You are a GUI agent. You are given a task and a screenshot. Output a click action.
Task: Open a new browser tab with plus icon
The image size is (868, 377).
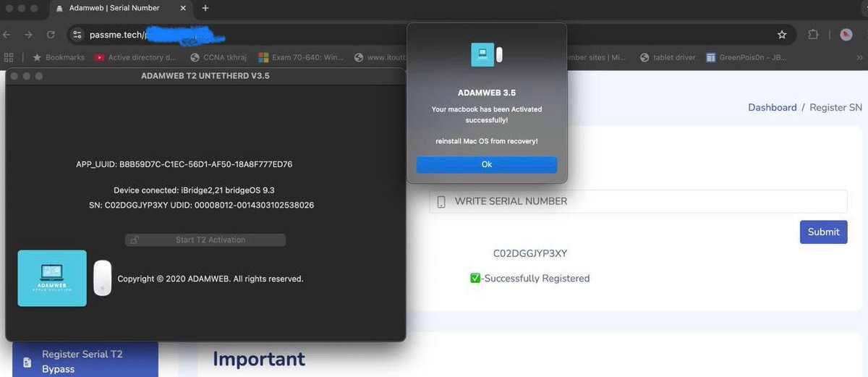click(x=205, y=8)
